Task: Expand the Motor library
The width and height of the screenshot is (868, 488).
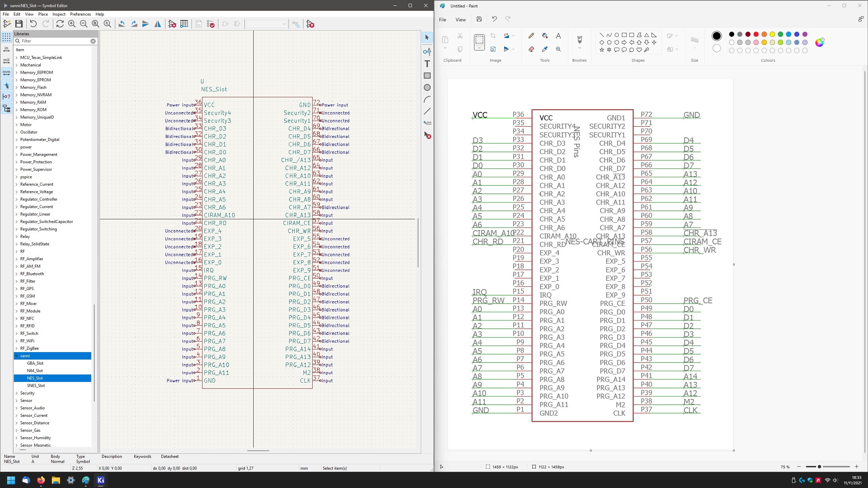Action: (x=17, y=125)
